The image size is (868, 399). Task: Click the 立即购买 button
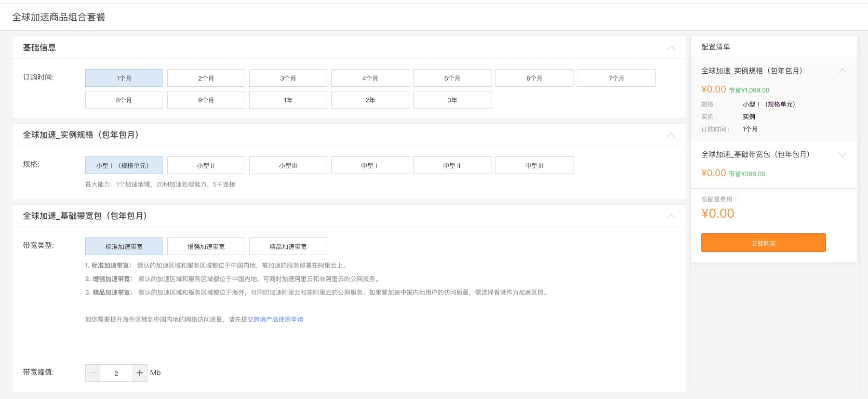[x=763, y=243]
